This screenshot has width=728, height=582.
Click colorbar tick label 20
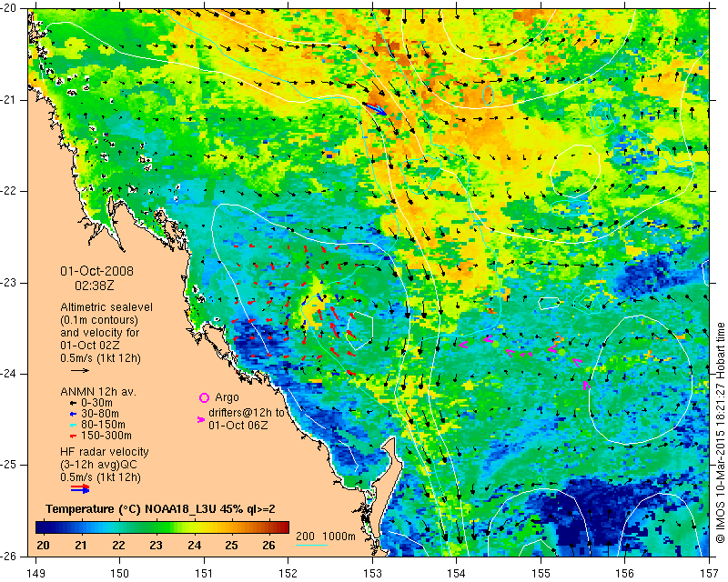point(43,546)
